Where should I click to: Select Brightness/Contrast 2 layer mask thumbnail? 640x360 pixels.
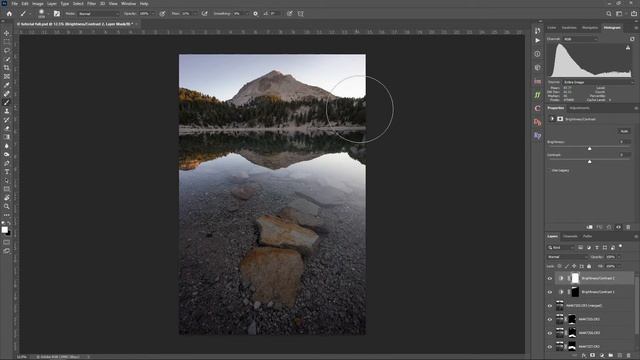[x=575, y=278]
